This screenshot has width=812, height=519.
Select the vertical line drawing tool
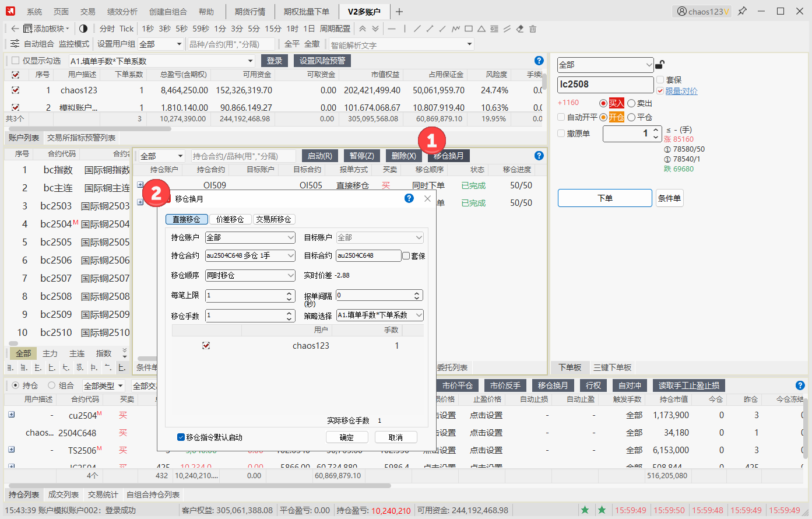[x=405, y=29]
